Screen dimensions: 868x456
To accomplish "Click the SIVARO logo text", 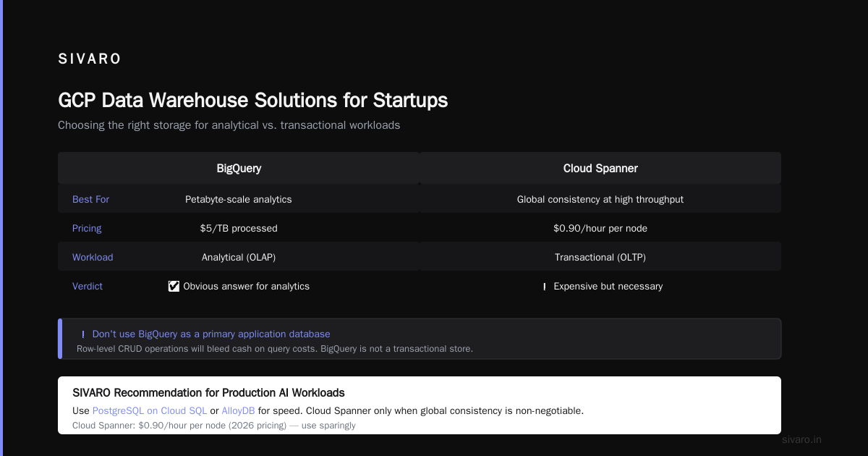I will 90,59.
